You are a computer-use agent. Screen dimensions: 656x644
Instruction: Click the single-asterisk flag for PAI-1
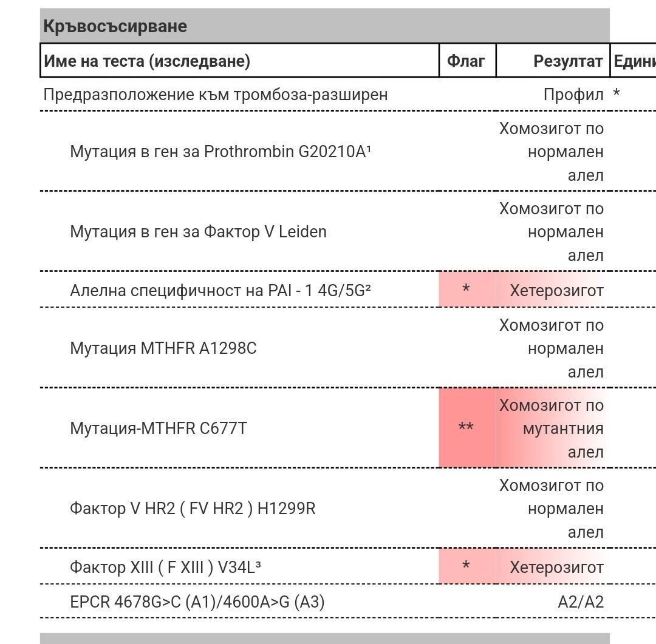tap(466, 290)
